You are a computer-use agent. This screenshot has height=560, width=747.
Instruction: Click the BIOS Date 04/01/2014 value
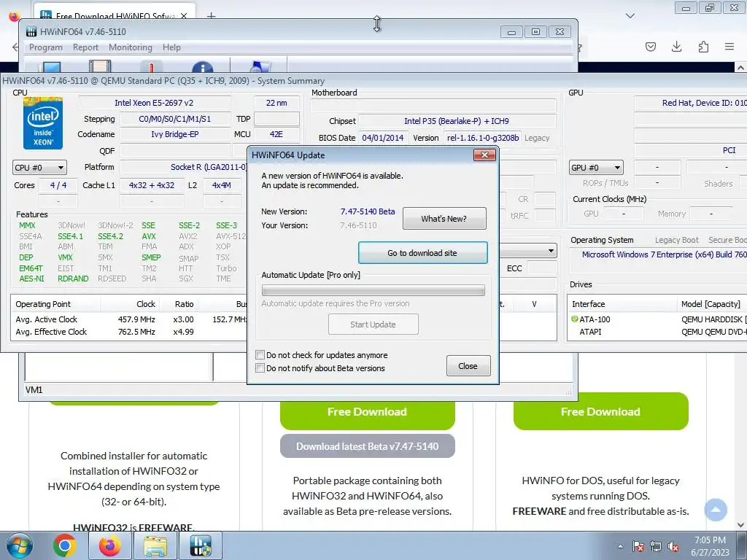click(x=382, y=138)
